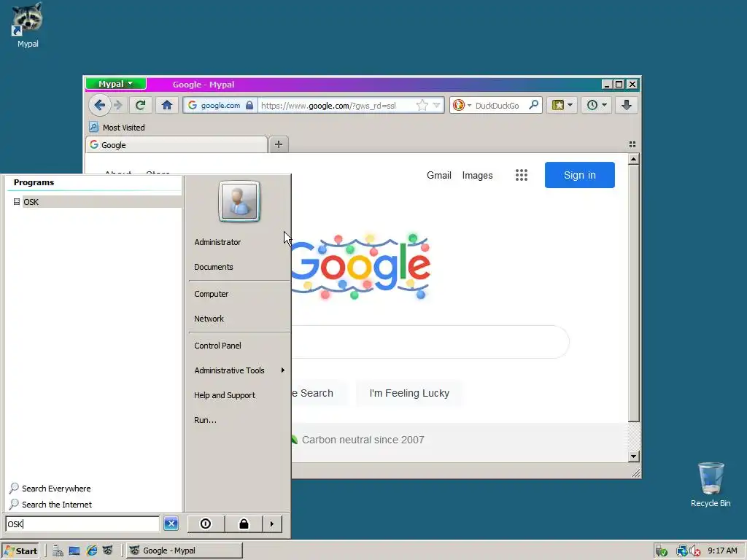Click Carbon neutral since 2007 link

[x=363, y=440]
